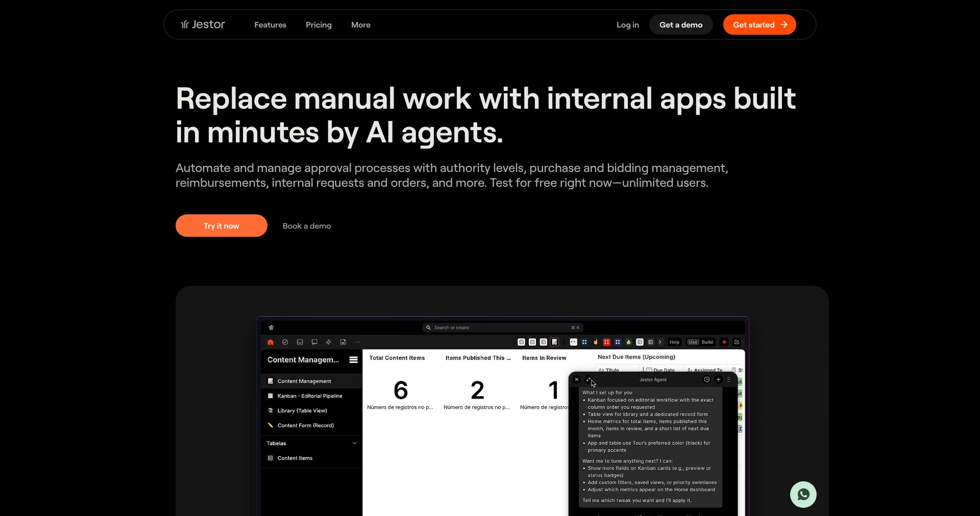
Task: Click the small Jestor logo above toolbar
Action: [271, 328]
